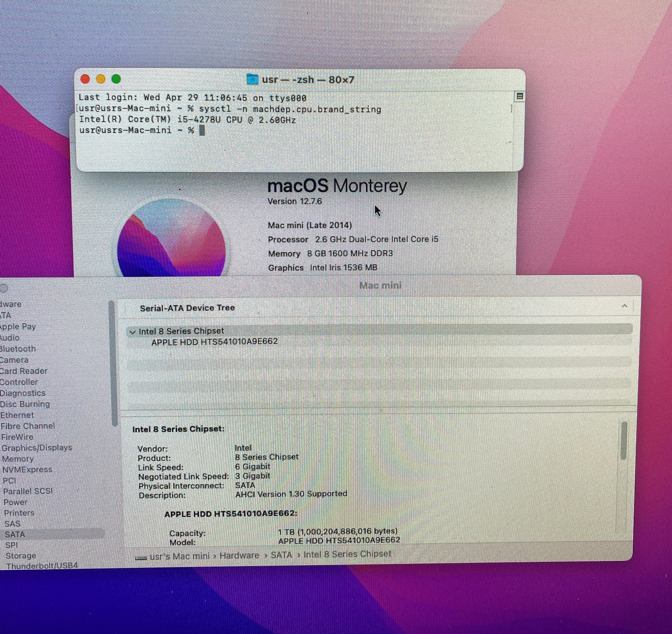Click the alternate screen icon at Terminal's top right
The image size is (672, 634).
[x=520, y=97]
